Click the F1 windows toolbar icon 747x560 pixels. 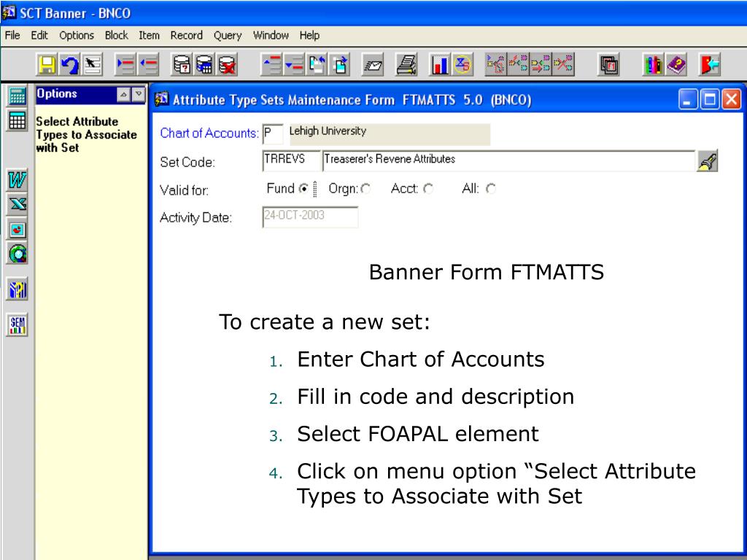[x=608, y=65]
